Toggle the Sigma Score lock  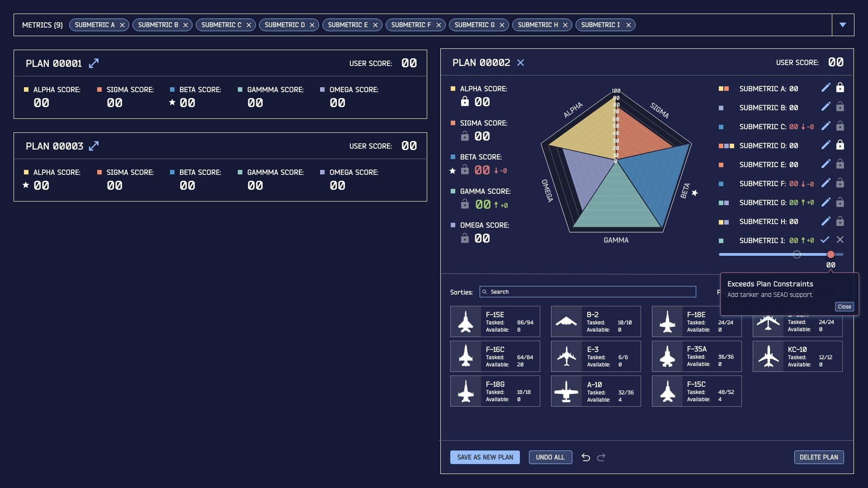(x=465, y=136)
